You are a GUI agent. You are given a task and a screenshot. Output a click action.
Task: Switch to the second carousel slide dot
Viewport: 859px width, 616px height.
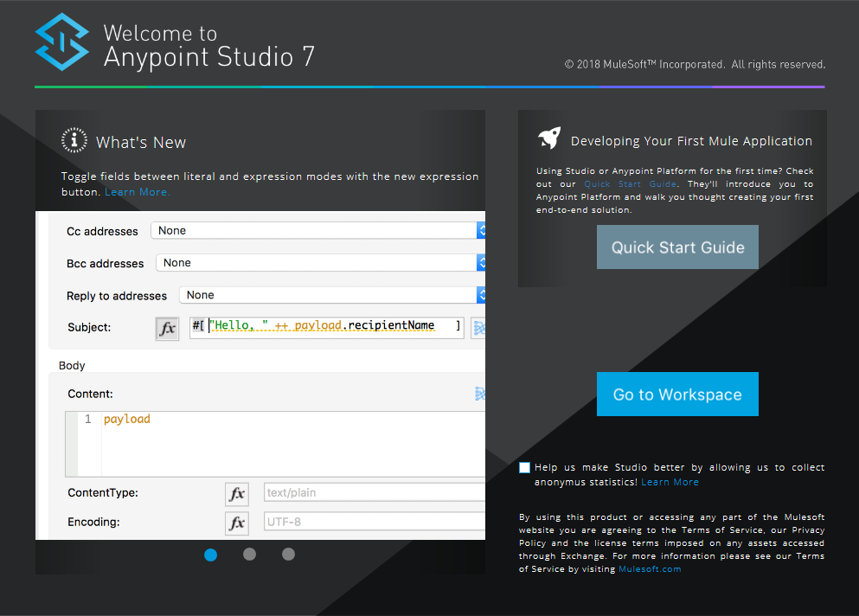(x=249, y=554)
